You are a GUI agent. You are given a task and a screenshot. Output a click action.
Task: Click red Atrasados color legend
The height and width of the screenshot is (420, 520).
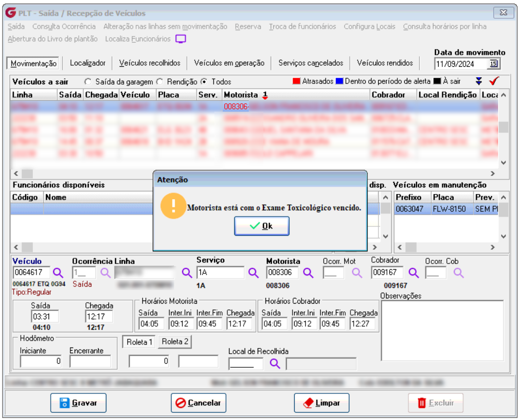(296, 81)
